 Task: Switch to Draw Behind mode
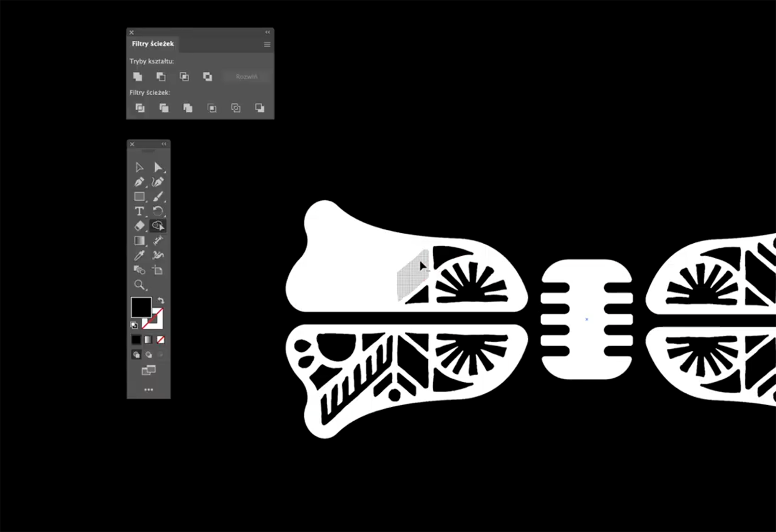(148, 355)
